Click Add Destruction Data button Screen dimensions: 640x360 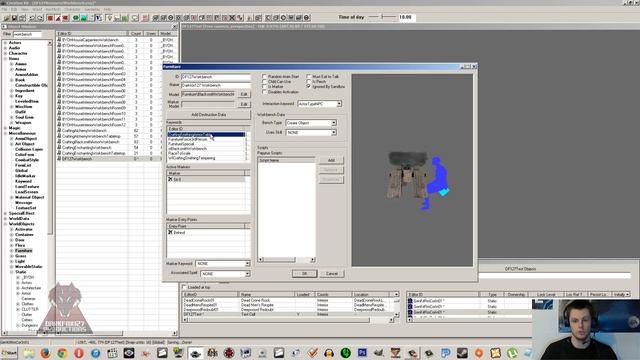[x=209, y=115]
